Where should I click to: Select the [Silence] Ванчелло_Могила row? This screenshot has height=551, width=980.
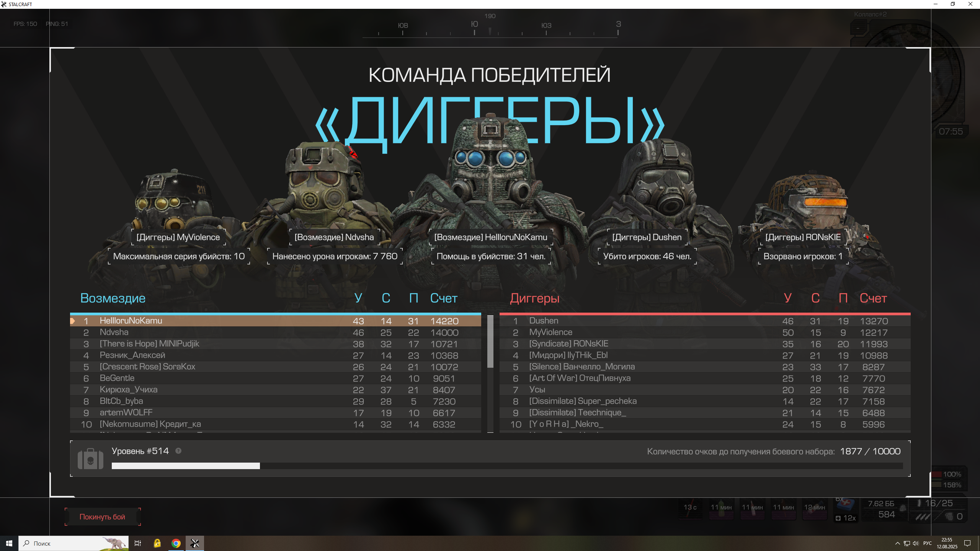pyautogui.click(x=705, y=367)
